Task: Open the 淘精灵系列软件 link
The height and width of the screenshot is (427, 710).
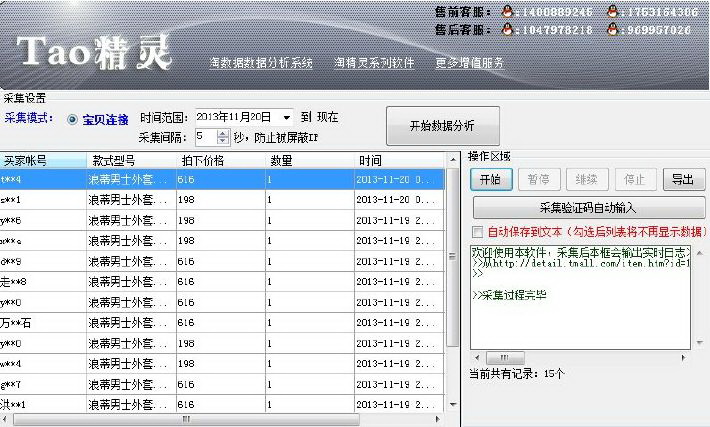Action: (x=374, y=63)
